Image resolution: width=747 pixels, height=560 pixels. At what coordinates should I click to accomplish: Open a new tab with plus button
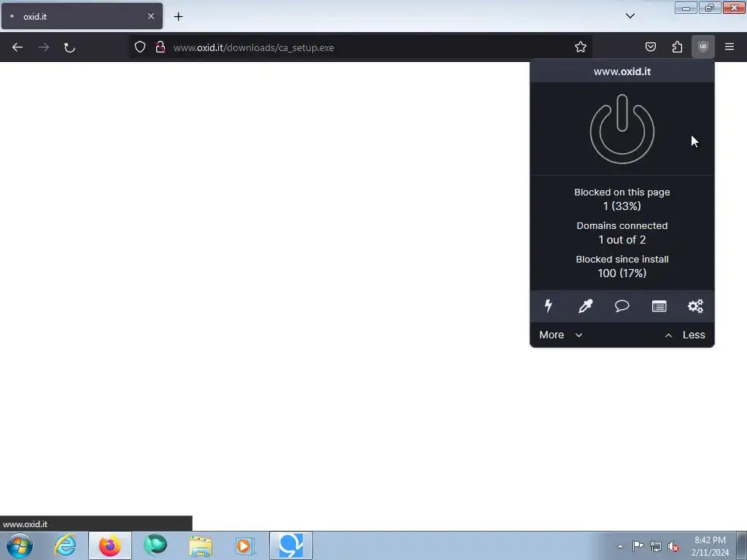coord(178,16)
